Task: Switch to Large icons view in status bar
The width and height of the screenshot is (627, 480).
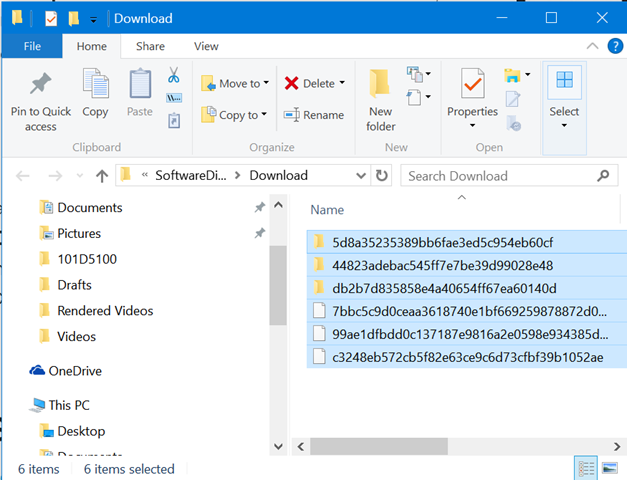Action: click(609, 468)
